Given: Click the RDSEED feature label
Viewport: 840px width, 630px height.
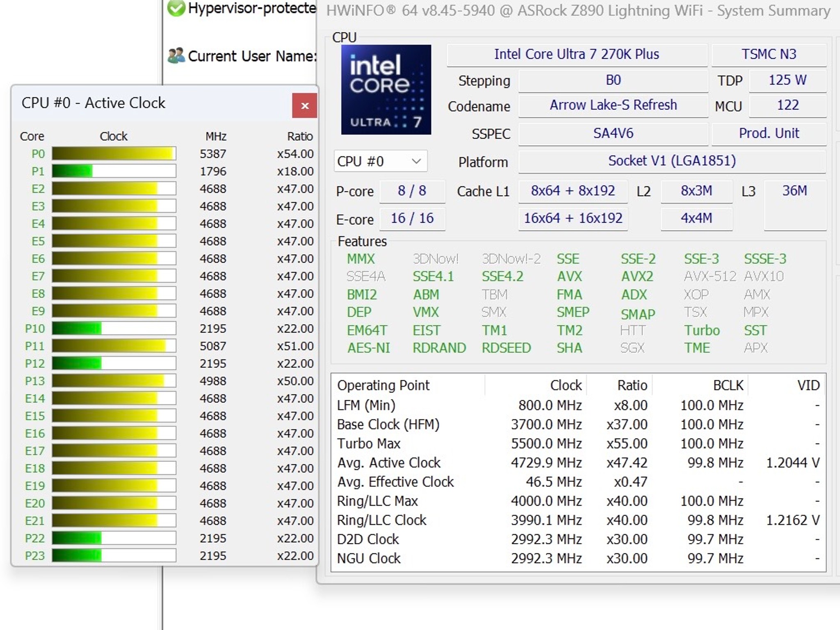Looking at the screenshot, I should tap(506, 348).
